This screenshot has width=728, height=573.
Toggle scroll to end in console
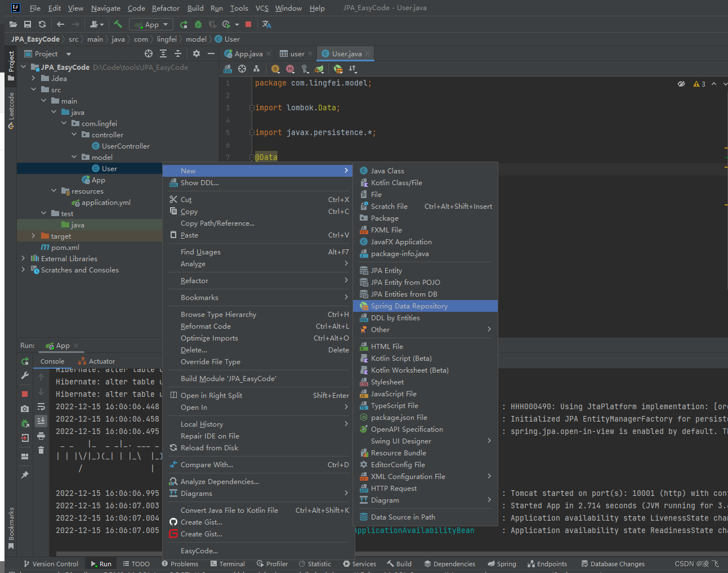click(x=41, y=420)
